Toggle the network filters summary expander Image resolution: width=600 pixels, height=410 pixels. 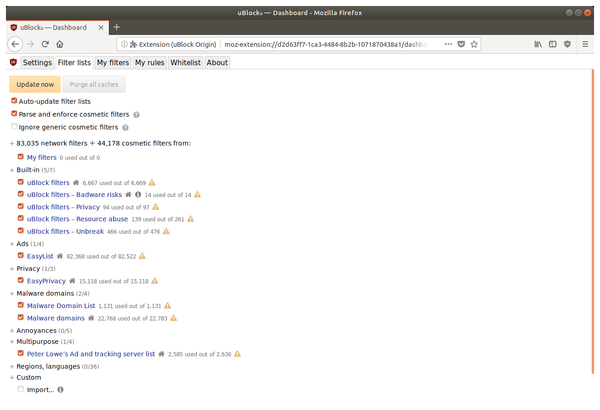[12, 144]
